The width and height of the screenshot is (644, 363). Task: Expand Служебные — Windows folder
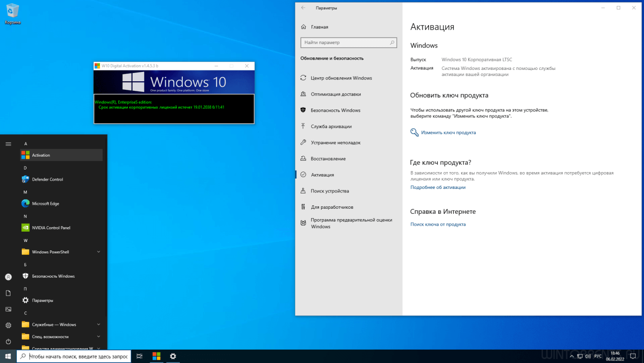click(x=61, y=325)
